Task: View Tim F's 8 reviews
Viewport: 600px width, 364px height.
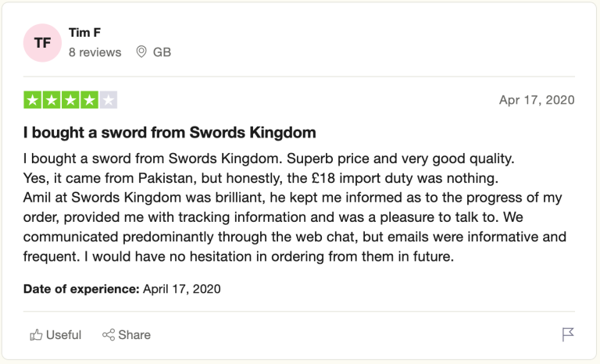Action: click(95, 52)
